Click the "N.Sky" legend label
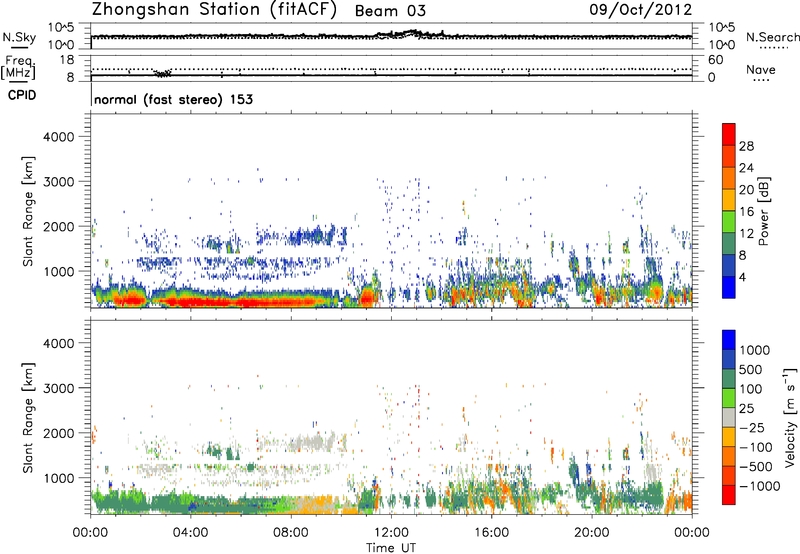Image resolution: width=800 pixels, height=554 pixels. click(19, 37)
